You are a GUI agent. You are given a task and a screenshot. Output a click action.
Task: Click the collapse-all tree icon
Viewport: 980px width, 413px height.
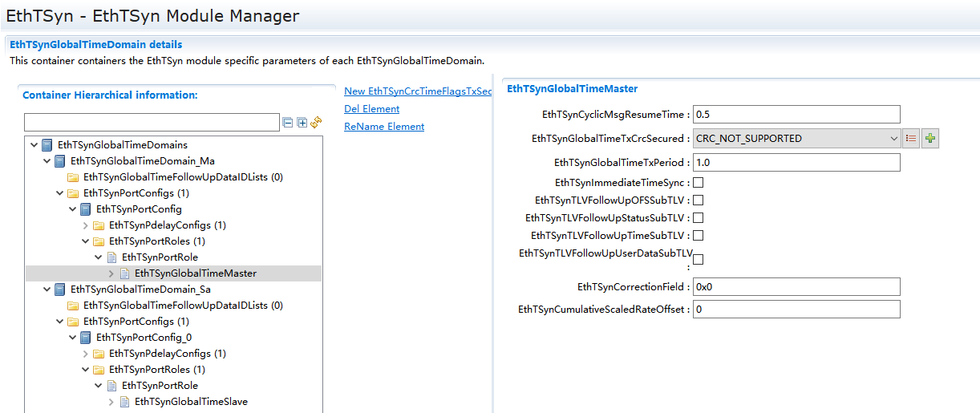point(288,123)
